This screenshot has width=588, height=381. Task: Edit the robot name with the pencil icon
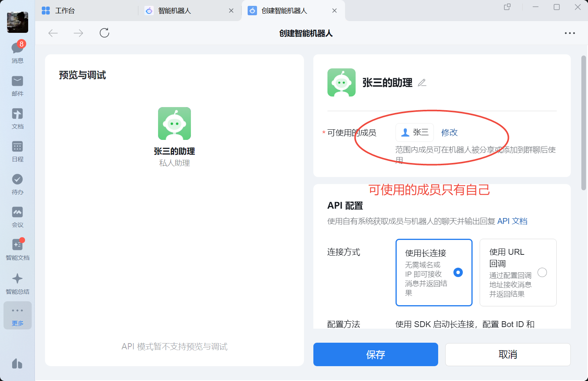(x=422, y=83)
